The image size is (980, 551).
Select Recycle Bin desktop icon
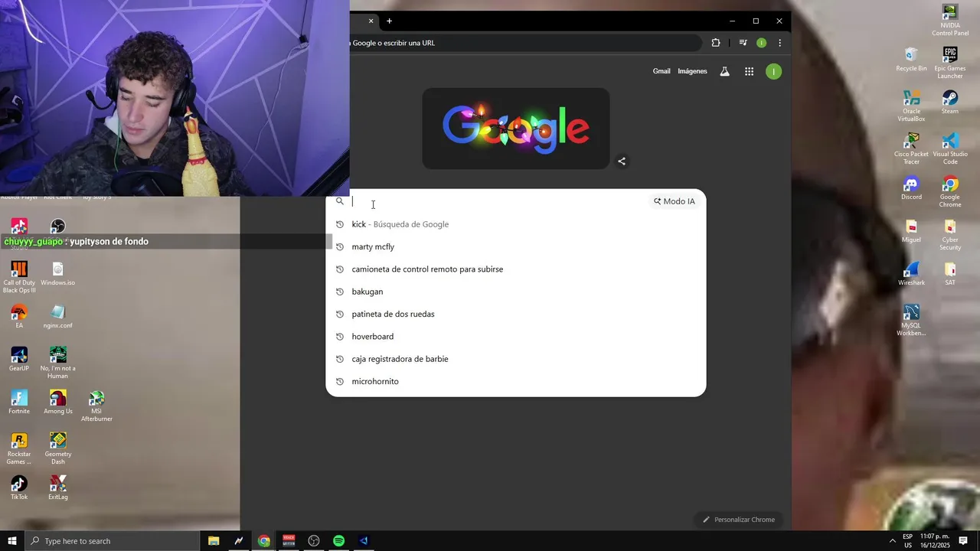(911, 59)
